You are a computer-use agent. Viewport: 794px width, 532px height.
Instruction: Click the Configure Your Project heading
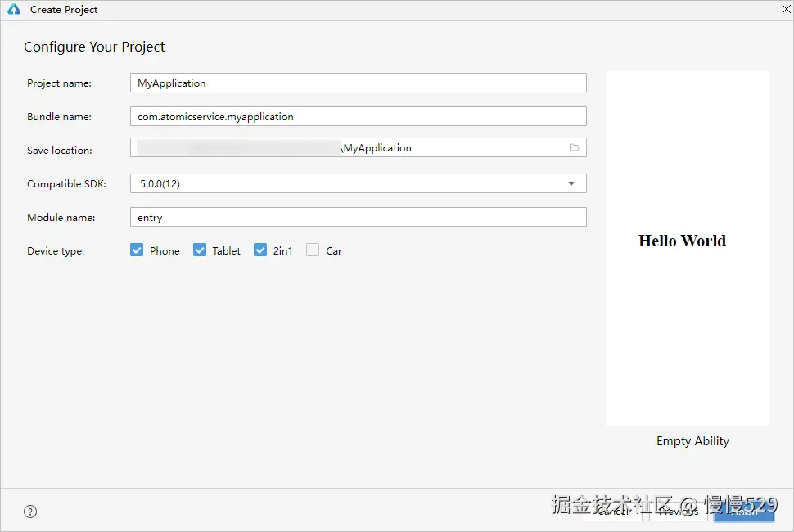tap(94, 47)
